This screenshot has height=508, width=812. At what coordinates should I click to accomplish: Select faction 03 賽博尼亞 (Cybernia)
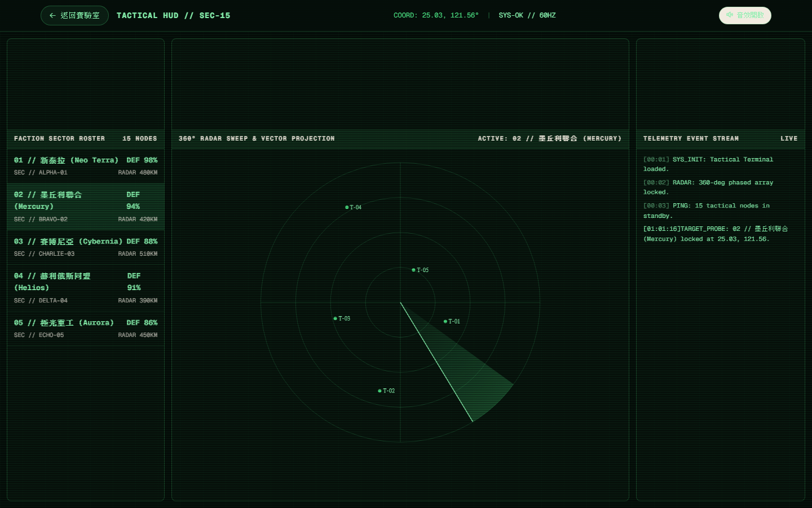(86, 247)
